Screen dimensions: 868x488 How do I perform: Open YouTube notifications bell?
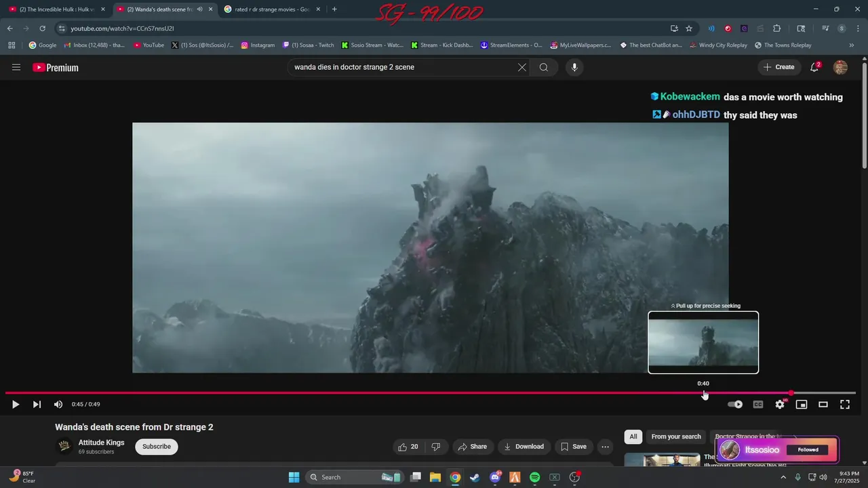[815, 67]
